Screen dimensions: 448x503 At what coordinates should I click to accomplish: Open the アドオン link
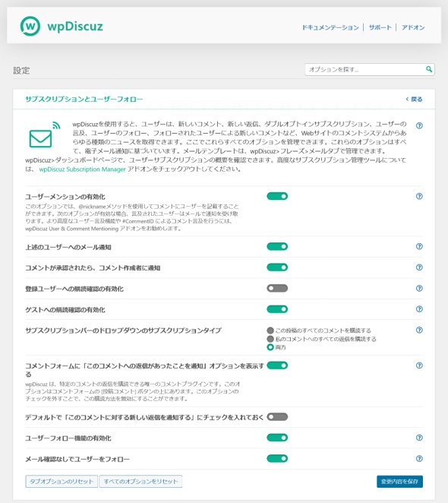[413, 27]
